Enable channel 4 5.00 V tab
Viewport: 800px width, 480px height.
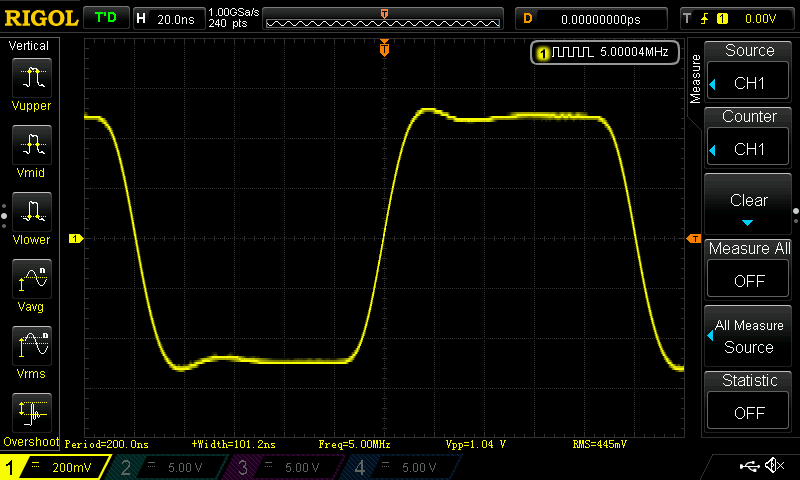coord(401,467)
